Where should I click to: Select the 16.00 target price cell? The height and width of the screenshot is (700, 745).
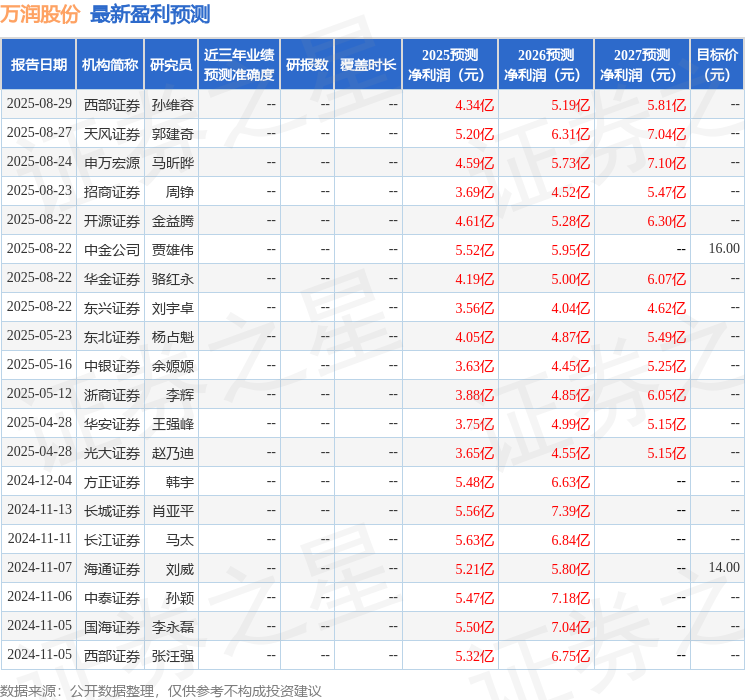724,249
